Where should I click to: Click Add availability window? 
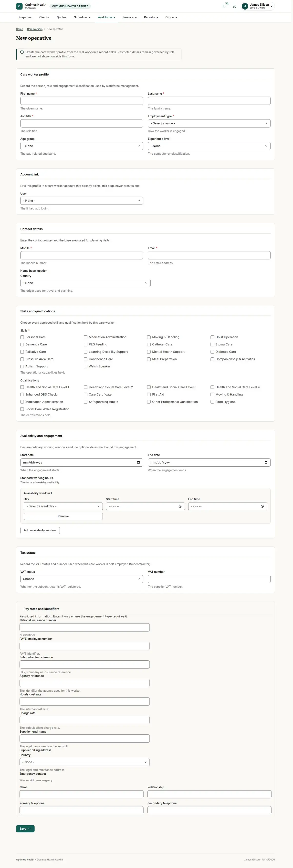coord(40,530)
